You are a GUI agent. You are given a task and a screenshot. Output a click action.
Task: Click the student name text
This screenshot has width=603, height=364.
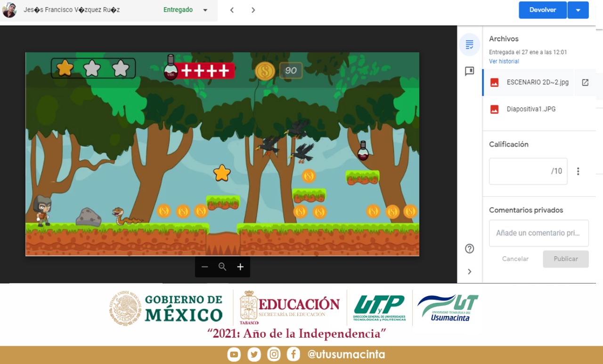pyautogui.click(x=72, y=10)
